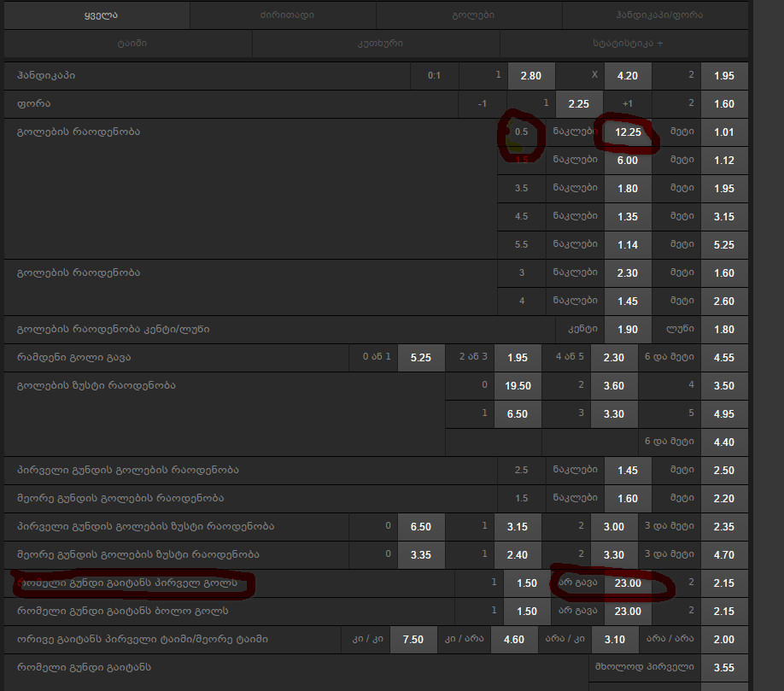Choose 5.5 ნაკლები at 1.14

(x=628, y=245)
